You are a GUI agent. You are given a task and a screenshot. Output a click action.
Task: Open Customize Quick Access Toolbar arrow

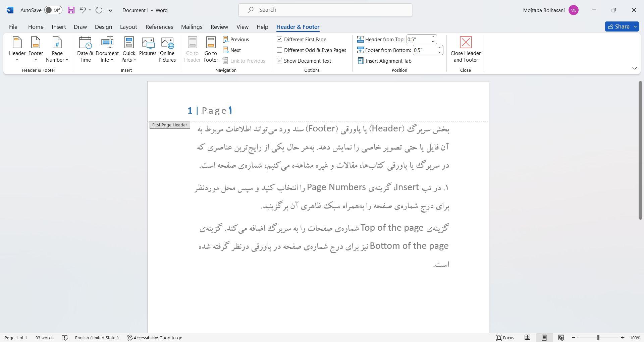click(110, 10)
